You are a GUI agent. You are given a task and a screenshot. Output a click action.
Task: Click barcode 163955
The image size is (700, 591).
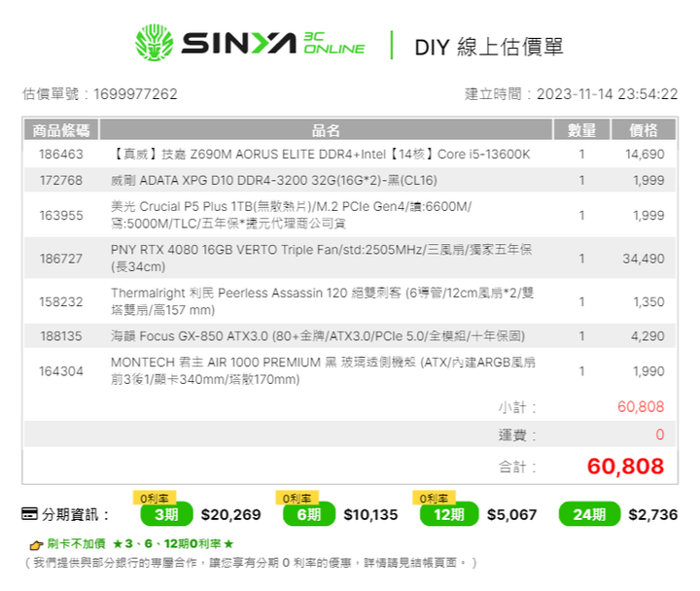tap(61, 215)
